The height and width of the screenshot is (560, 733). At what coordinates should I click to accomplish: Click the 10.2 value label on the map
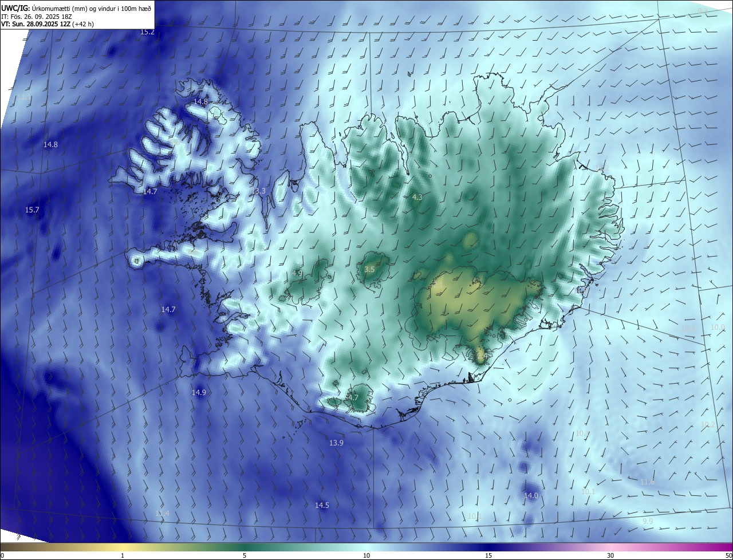pos(708,424)
